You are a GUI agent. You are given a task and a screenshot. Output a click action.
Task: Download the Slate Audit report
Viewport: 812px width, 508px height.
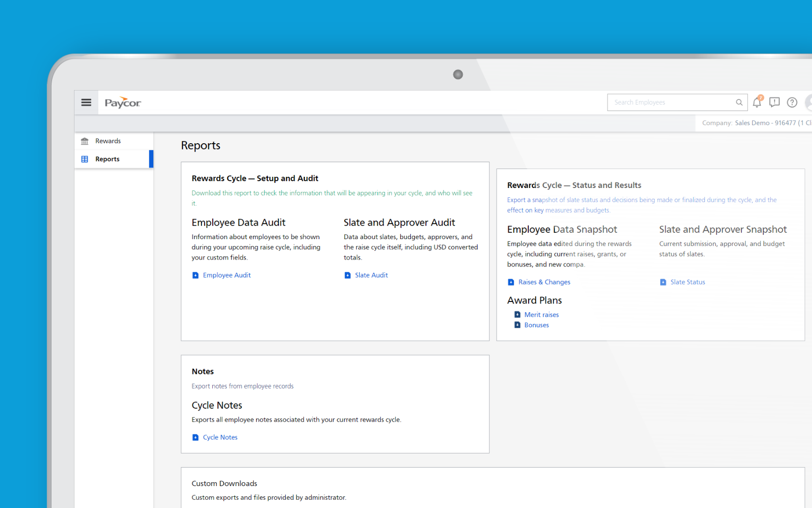point(371,275)
